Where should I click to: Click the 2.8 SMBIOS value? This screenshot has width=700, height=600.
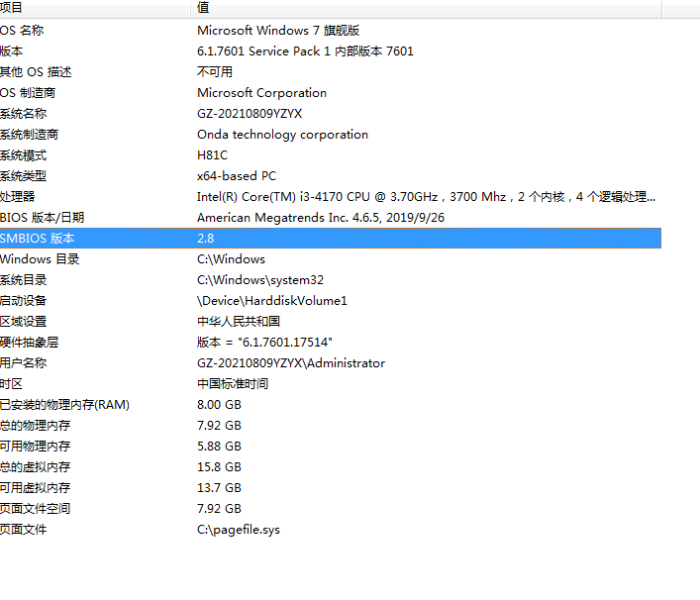coord(205,239)
